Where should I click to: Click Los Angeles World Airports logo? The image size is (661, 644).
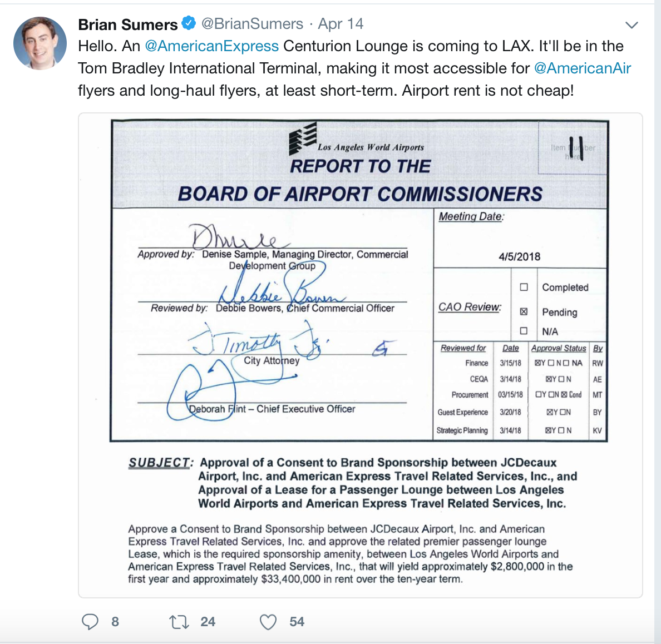pyautogui.click(x=303, y=138)
